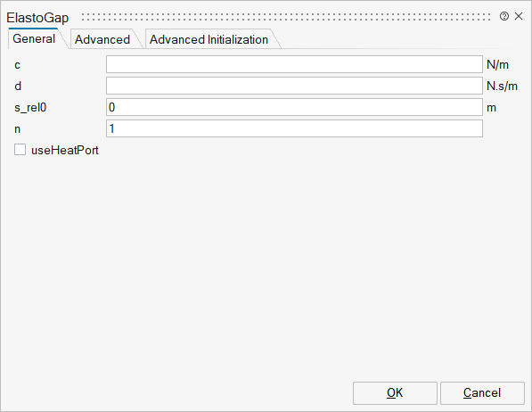Switch to the Advanced tab
The height and width of the screenshot is (412, 532).
[102, 39]
